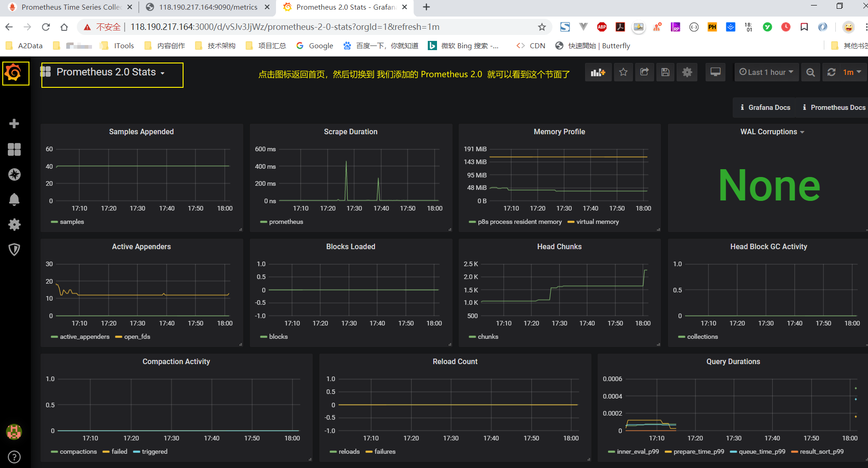Open dashboard settings gear icon

[687, 72]
